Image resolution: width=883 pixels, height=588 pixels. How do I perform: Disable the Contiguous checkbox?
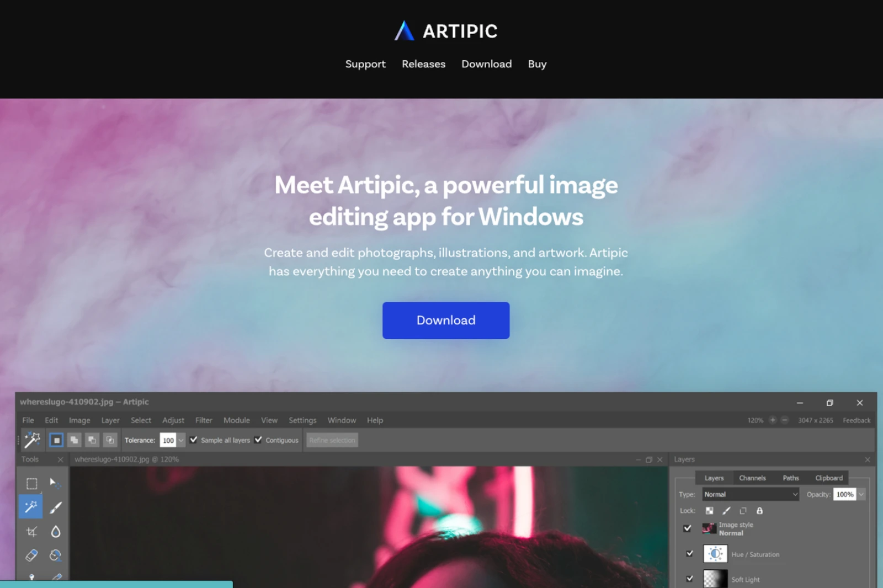(259, 440)
